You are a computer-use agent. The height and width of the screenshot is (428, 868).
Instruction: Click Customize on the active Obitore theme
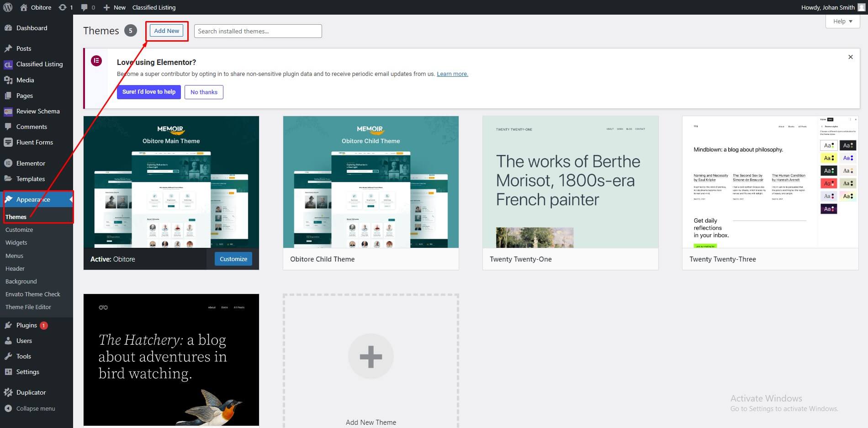[233, 259]
